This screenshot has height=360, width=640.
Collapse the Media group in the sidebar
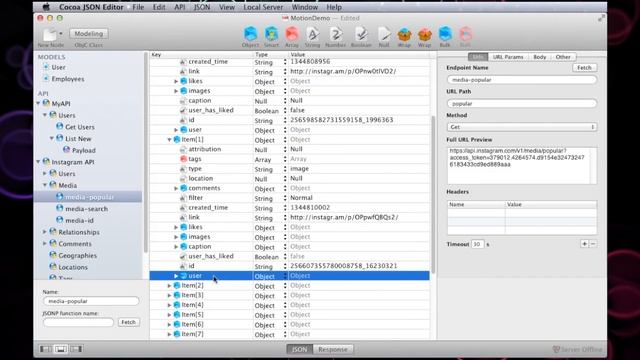45,185
